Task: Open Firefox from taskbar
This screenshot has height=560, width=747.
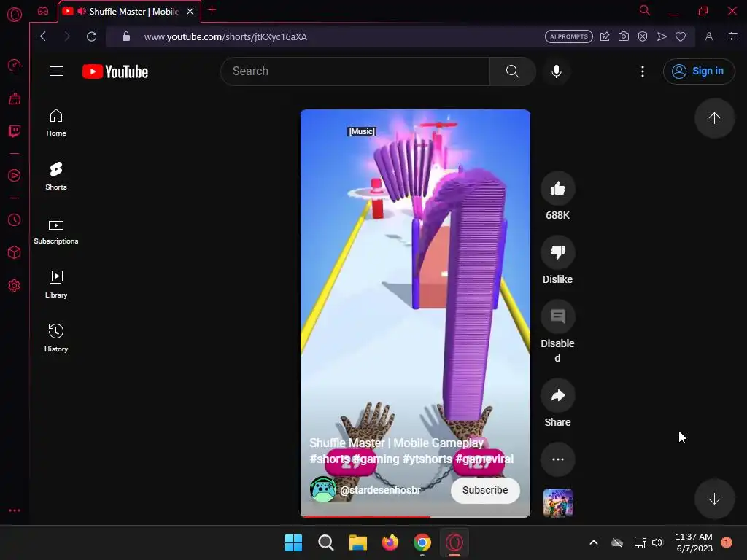Action: tap(390, 542)
